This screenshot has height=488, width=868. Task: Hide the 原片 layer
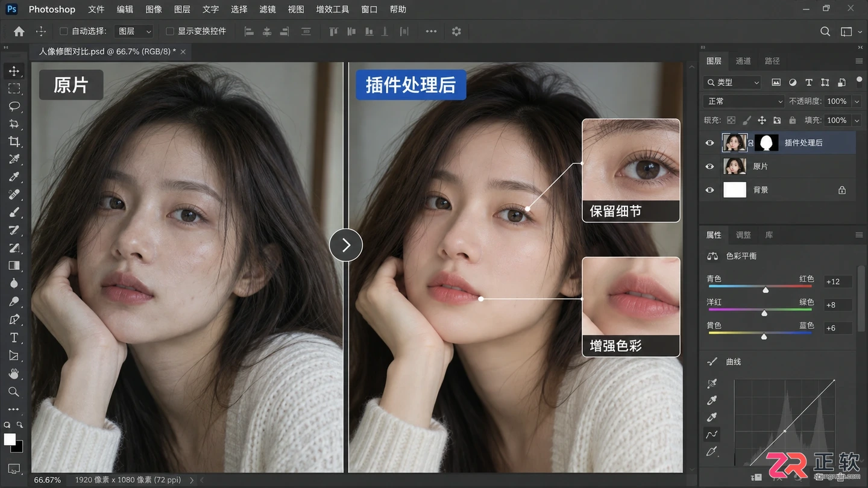click(x=710, y=166)
